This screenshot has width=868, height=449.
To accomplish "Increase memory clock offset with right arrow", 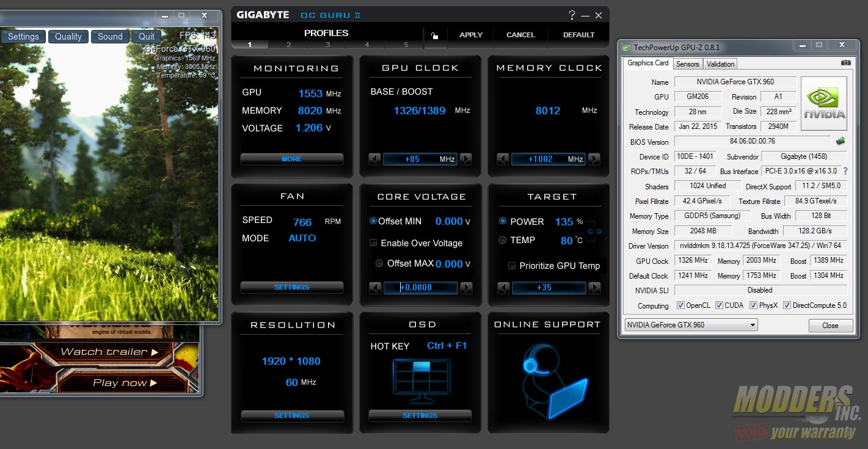I will [x=594, y=159].
